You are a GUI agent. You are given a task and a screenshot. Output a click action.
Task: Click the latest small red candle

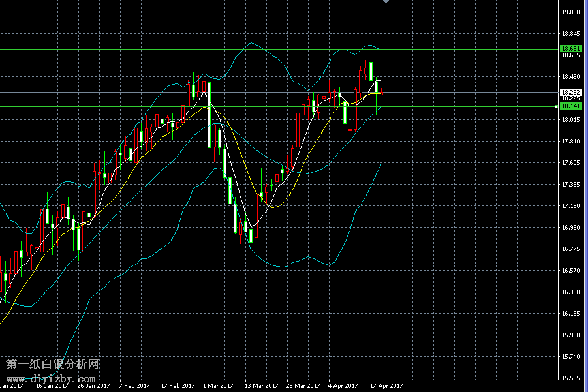[x=381, y=93]
